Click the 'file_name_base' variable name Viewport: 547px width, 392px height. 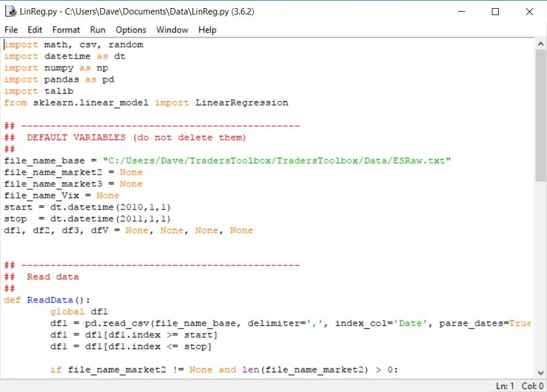[x=44, y=161]
